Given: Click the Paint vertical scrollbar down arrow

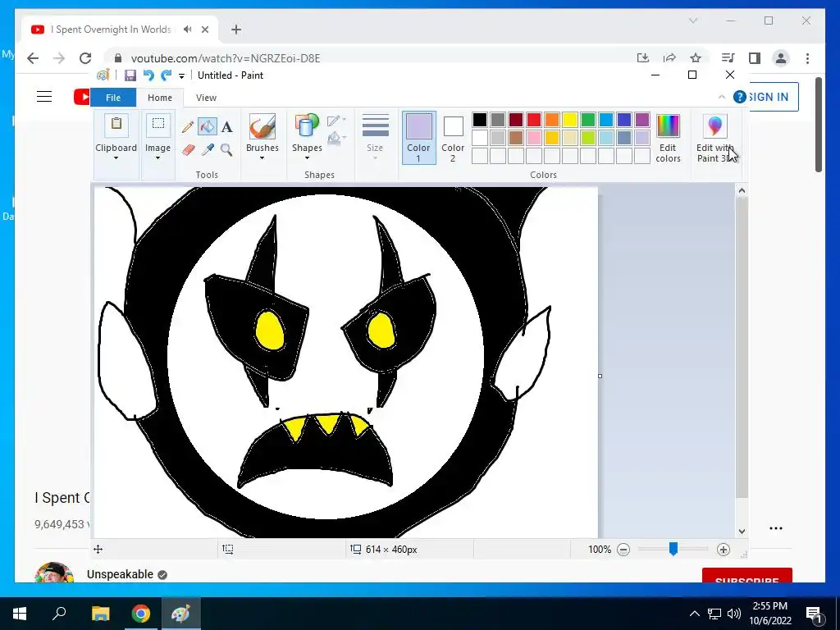Looking at the screenshot, I should 742,532.
